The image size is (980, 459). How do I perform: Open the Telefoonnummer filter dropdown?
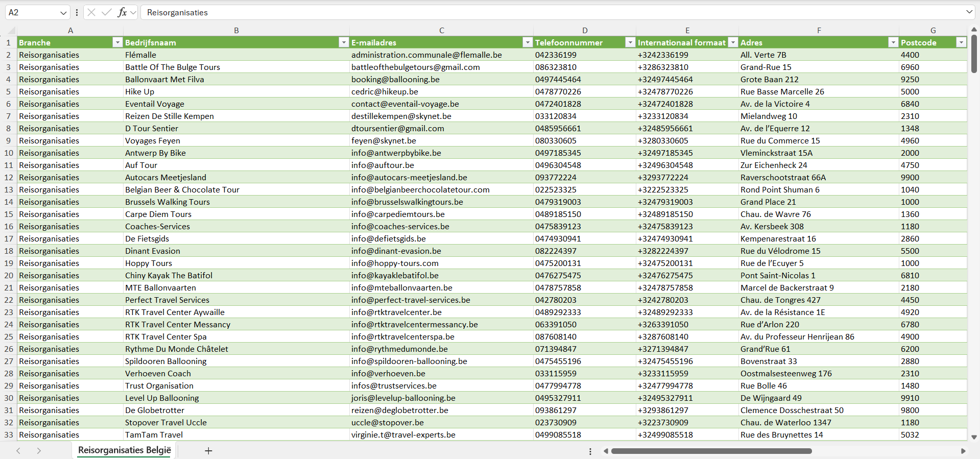click(630, 42)
